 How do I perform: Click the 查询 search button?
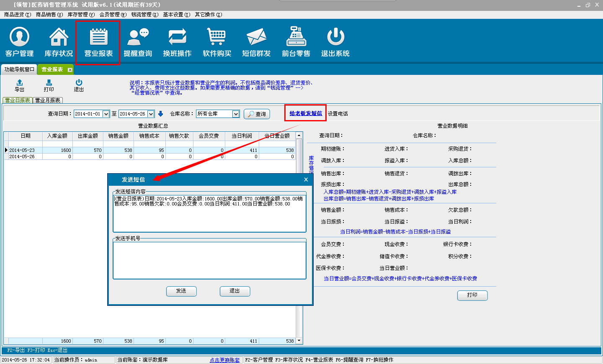point(257,114)
